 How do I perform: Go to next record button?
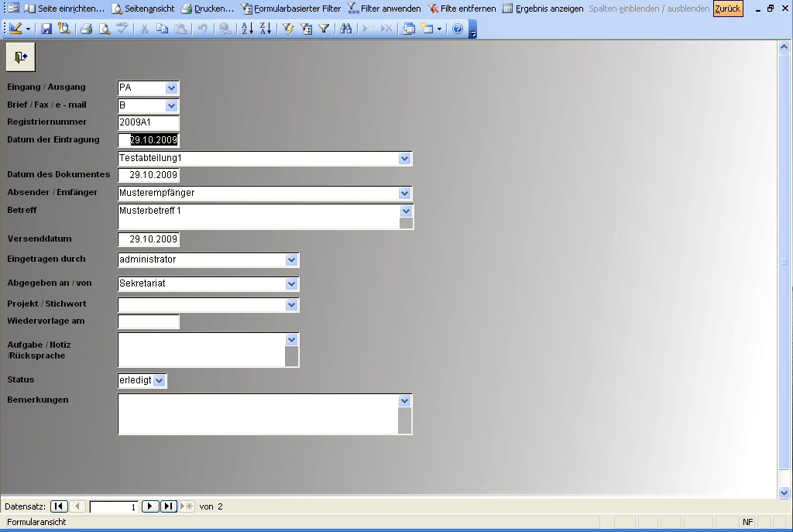(x=150, y=506)
